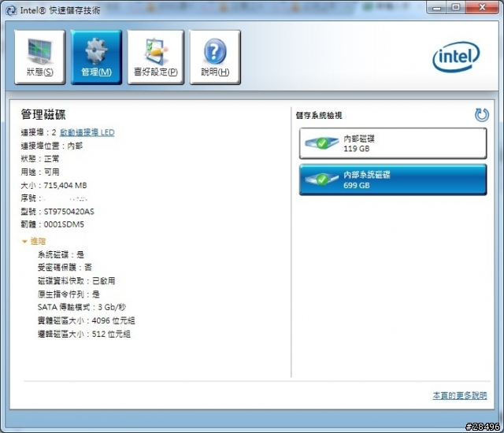Select the 內部磁碟 119 GB disk
504x433 pixels.
(x=393, y=143)
